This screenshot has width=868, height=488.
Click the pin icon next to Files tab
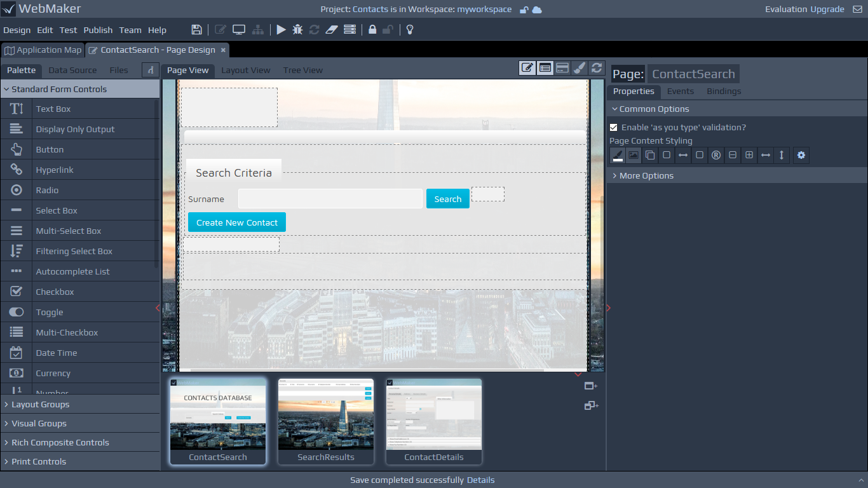(151, 70)
